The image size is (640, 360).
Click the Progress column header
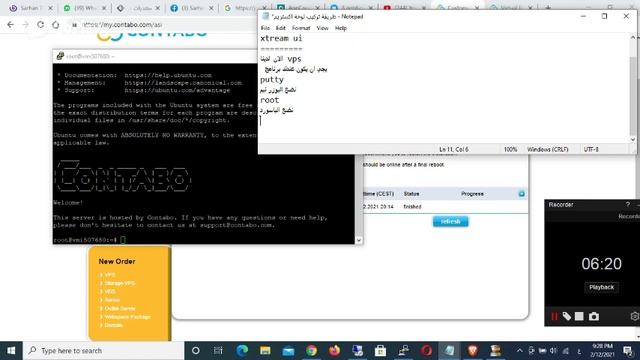[472, 194]
